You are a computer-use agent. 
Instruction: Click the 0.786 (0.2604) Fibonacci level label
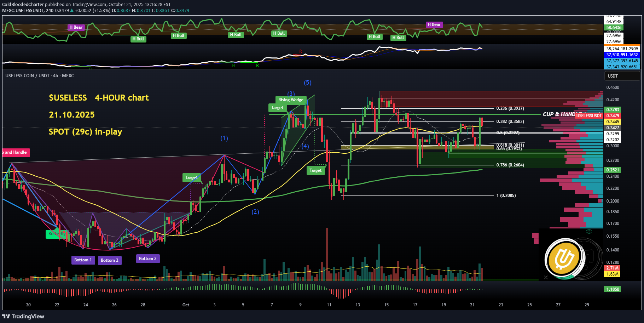(x=510, y=165)
